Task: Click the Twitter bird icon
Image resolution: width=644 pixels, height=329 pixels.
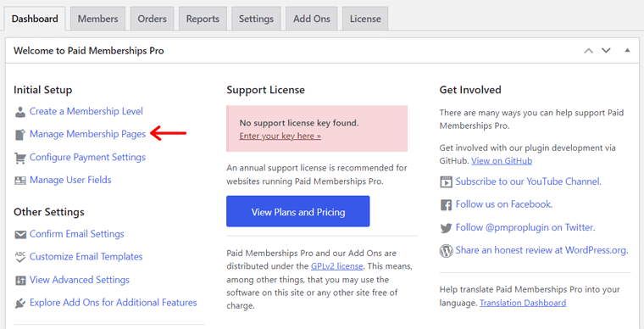Action: coord(446,228)
